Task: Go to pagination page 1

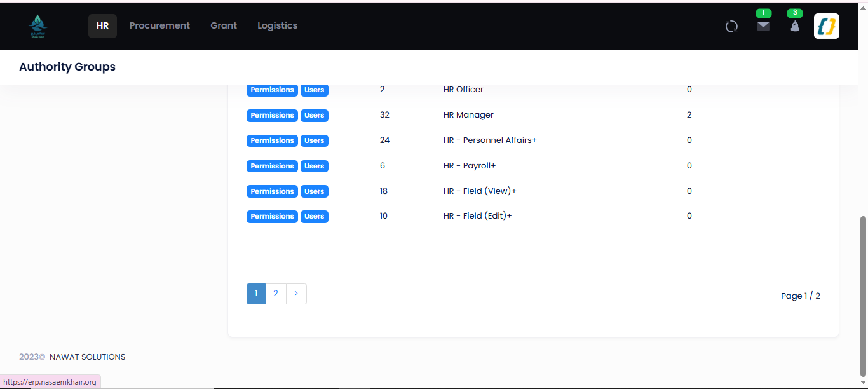Action: coord(256,294)
